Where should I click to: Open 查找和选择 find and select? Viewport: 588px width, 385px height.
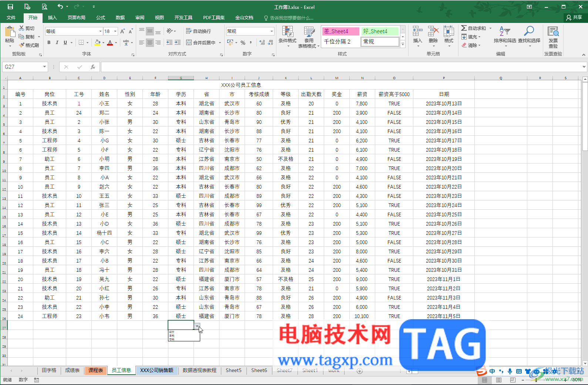[x=529, y=36]
